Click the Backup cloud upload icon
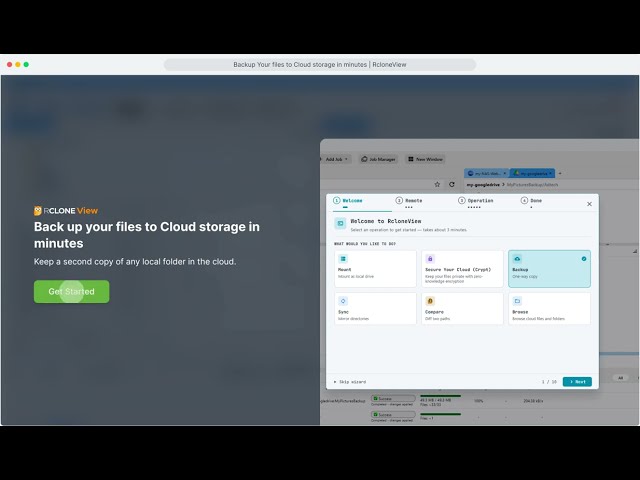640x480 pixels. (517, 259)
